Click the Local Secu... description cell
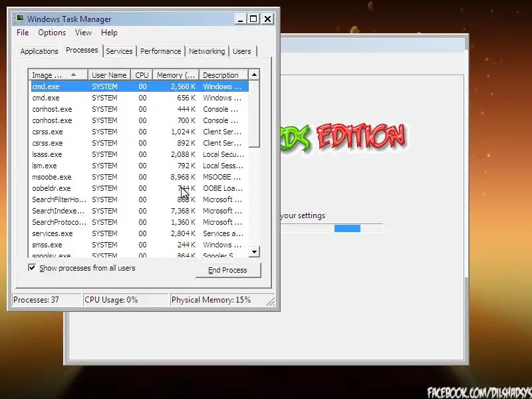 click(x=223, y=154)
